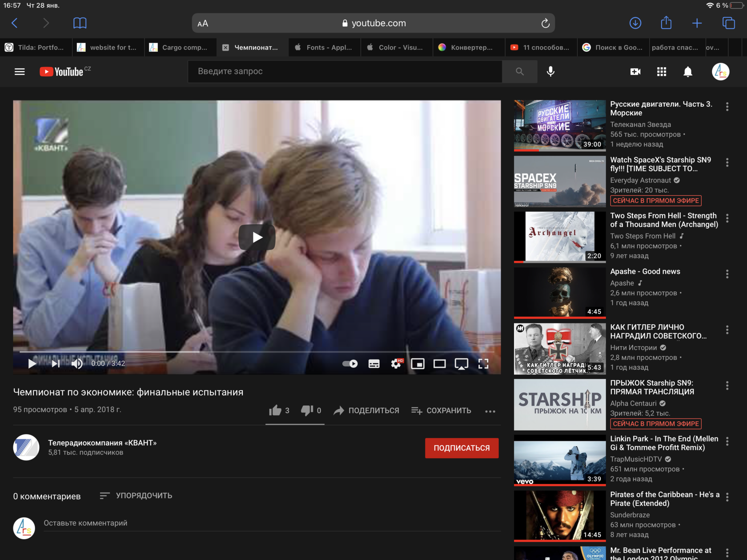747x560 pixels.
Task: Open options for Watch SpaceX's Starship video
Action: (x=727, y=162)
